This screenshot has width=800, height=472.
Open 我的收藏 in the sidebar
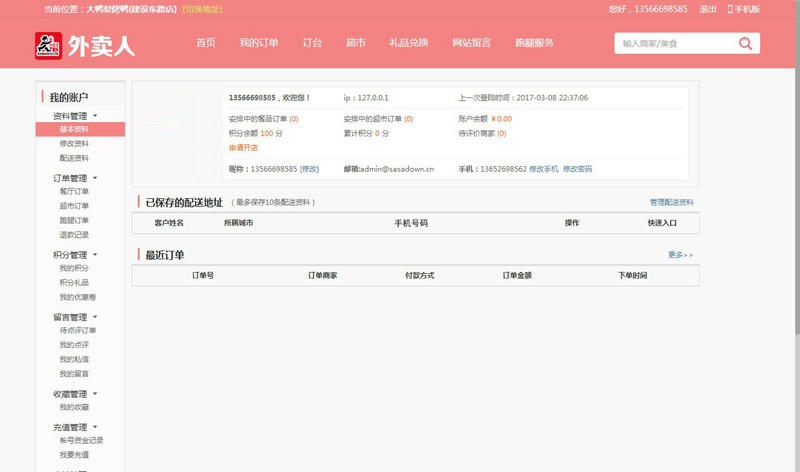[x=74, y=407]
